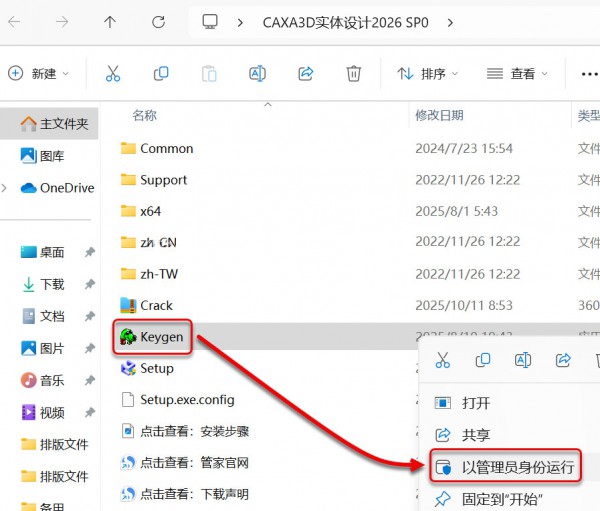Open 视频 in quick access
Viewport: 600px width, 511px height.
pos(42,412)
